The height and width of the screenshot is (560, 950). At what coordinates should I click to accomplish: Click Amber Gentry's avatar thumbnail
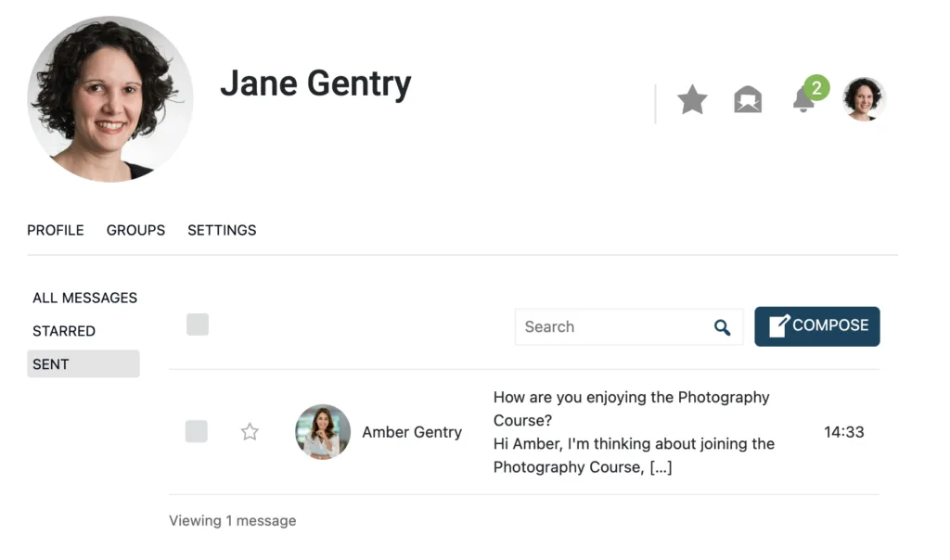point(322,432)
